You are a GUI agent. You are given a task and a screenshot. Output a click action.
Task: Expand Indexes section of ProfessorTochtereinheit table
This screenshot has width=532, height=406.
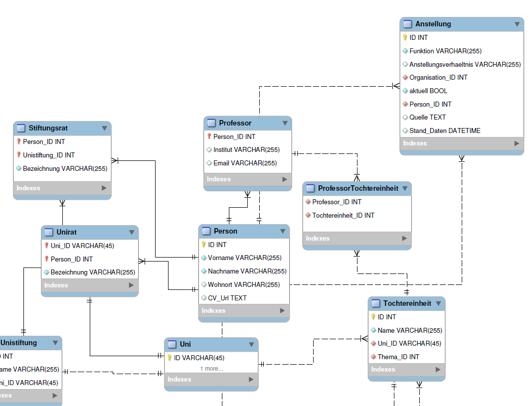(x=404, y=238)
